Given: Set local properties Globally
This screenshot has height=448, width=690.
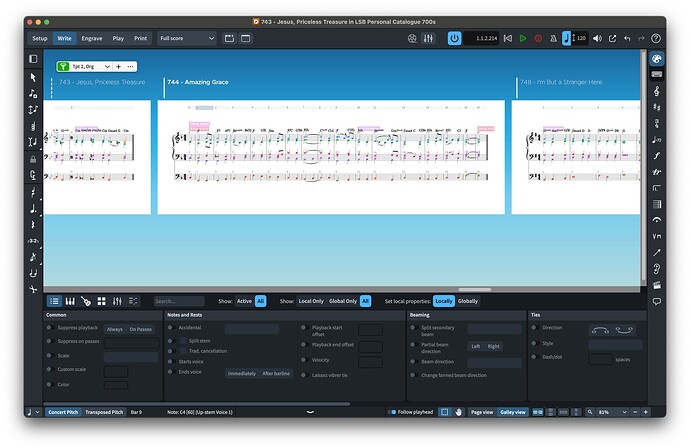Looking at the screenshot, I should pyautogui.click(x=468, y=301).
